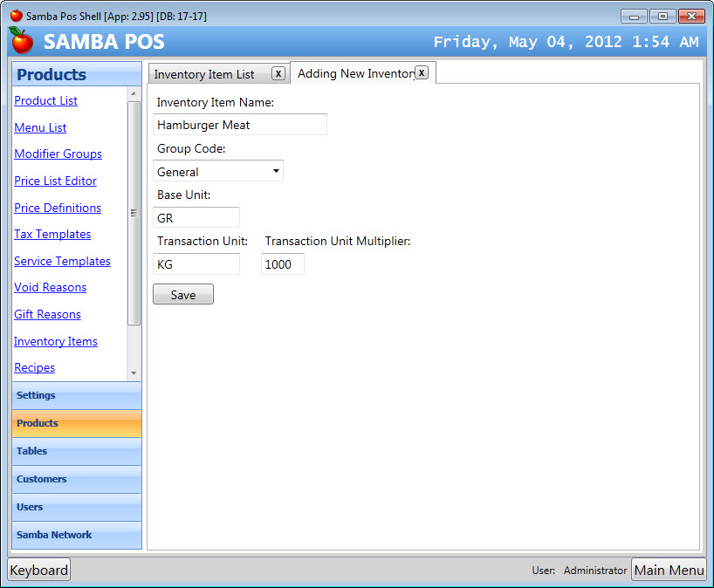Viewport: 714px width, 588px height.
Task: Open Gift Reasons
Action: tap(47, 314)
